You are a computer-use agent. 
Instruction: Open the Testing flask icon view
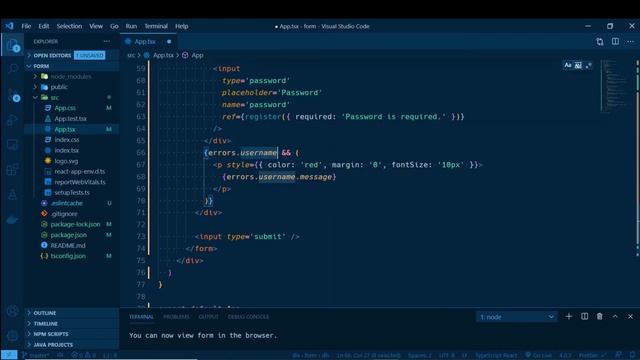click(13, 195)
